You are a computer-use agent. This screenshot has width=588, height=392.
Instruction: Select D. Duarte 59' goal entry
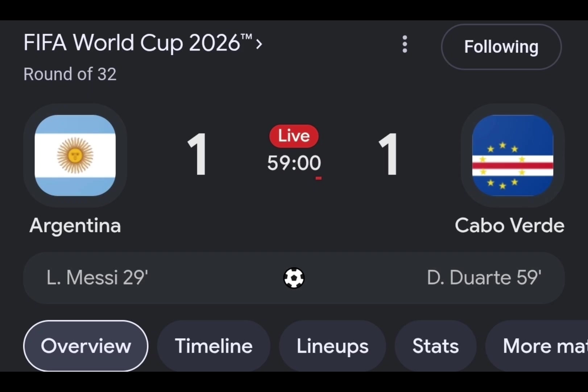484,278
